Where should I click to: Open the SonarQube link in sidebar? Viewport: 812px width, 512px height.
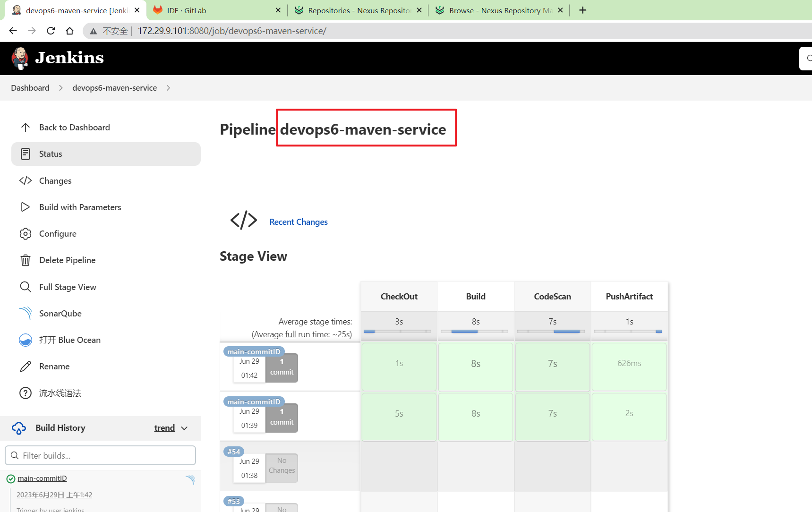point(60,314)
